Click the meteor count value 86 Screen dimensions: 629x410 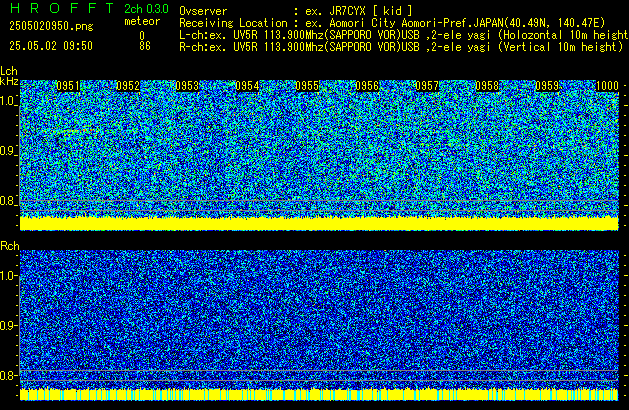pyautogui.click(x=145, y=46)
